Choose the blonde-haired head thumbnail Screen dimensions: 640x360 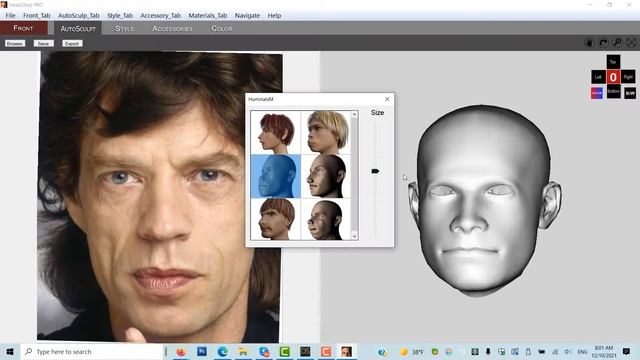pyautogui.click(x=326, y=133)
